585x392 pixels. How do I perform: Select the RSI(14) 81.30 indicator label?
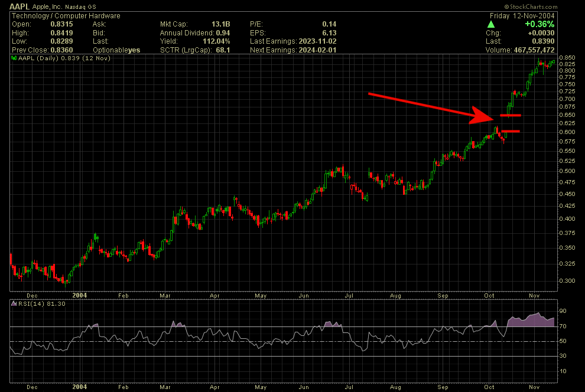37,303
